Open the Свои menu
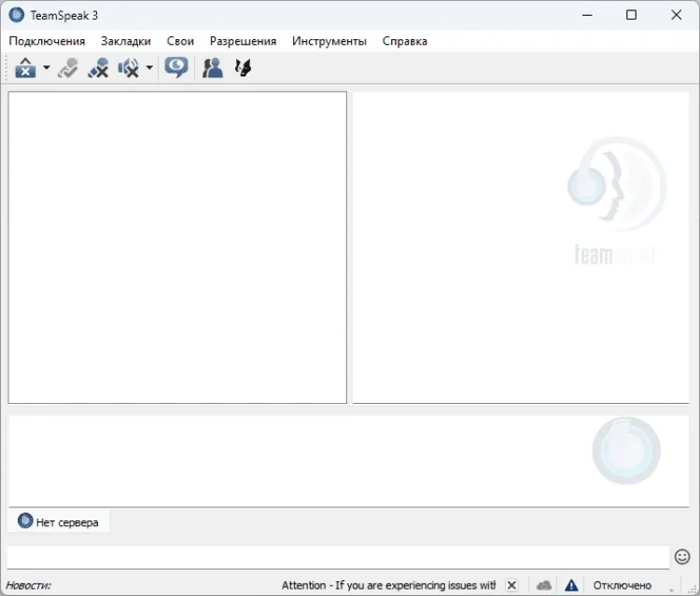 (180, 41)
